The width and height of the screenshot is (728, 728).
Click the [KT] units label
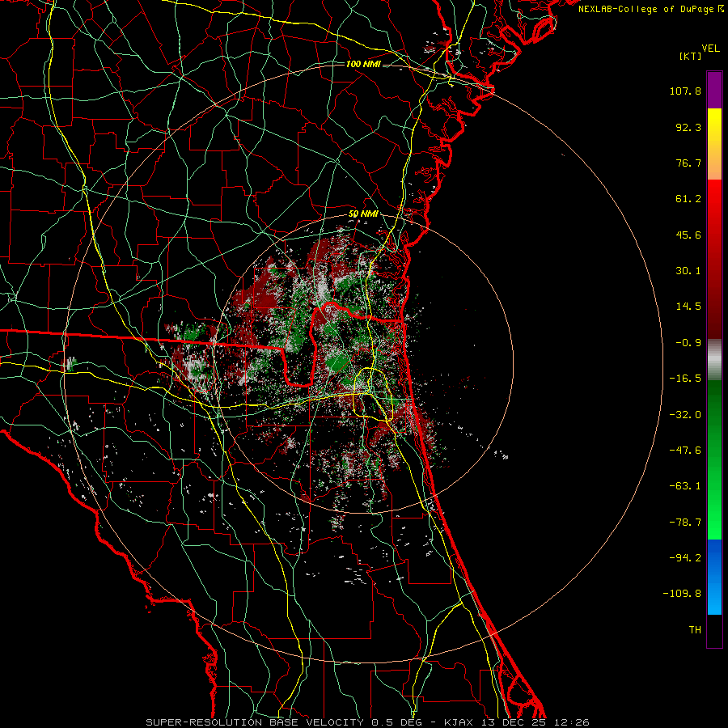click(690, 57)
